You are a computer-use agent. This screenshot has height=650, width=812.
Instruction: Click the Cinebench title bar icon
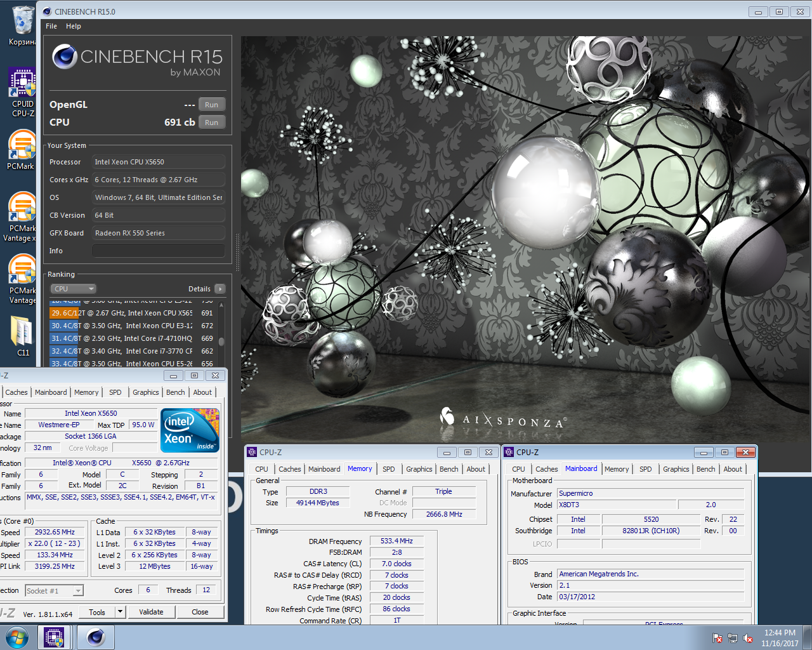click(x=46, y=11)
